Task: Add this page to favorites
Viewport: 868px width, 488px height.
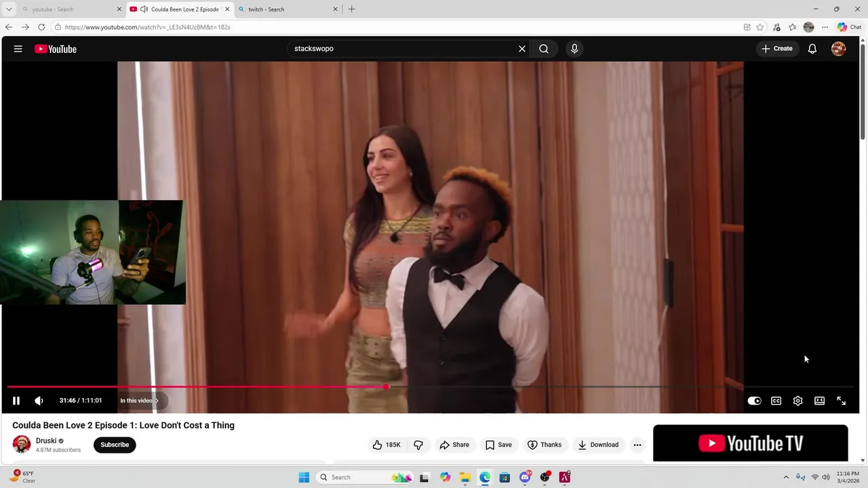Action: tap(760, 27)
